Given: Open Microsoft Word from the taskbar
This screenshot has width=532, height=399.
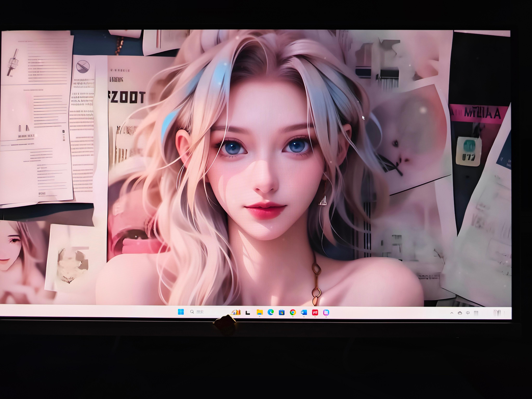Looking at the screenshot, I should 304,312.
